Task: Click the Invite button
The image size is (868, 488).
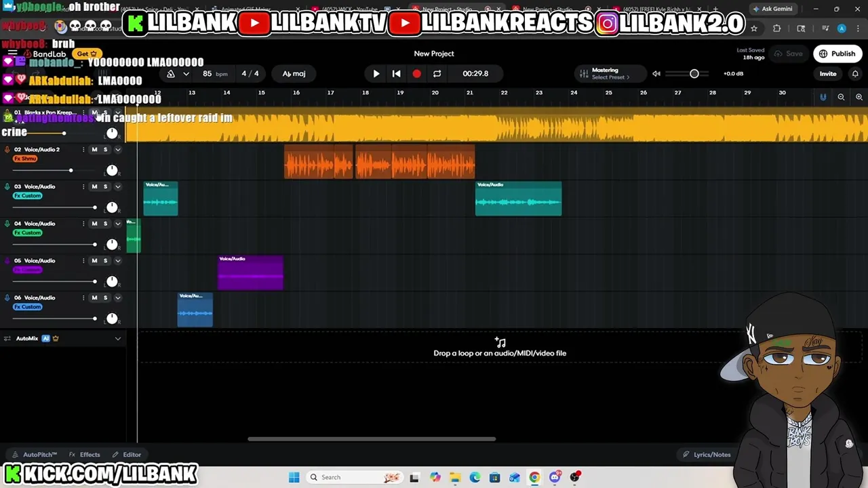Action: [828, 73]
